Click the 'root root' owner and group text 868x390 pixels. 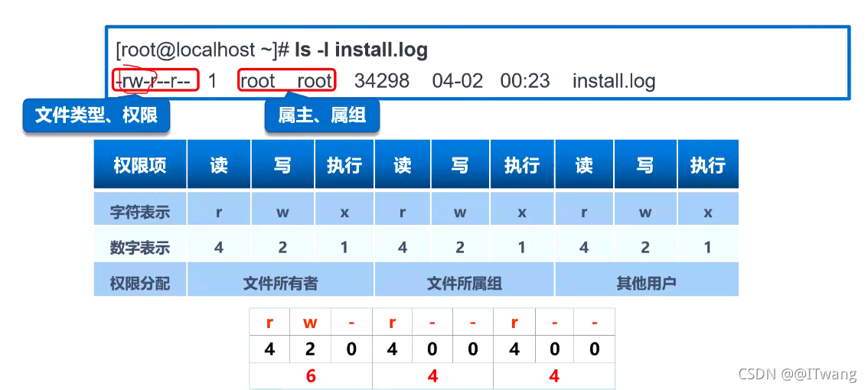(286, 81)
